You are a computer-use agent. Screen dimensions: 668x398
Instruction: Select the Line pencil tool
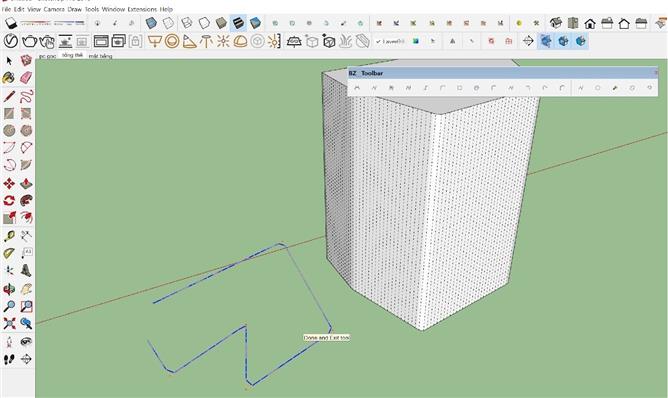pos(9,96)
